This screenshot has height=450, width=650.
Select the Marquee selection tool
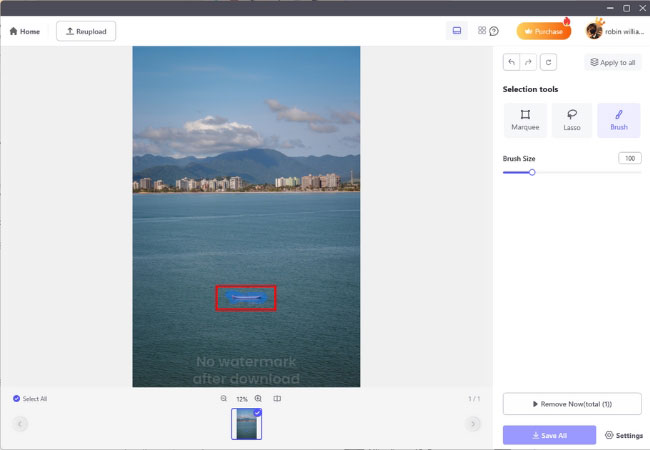(x=525, y=120)
